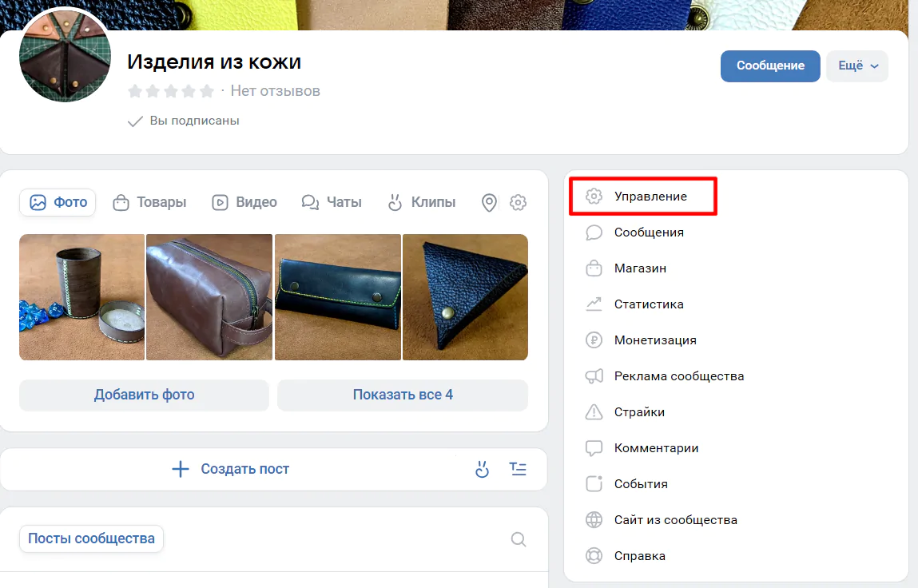Click the Монетизация ruble icon
Screen dimensions: 918x588
(594, 340)
